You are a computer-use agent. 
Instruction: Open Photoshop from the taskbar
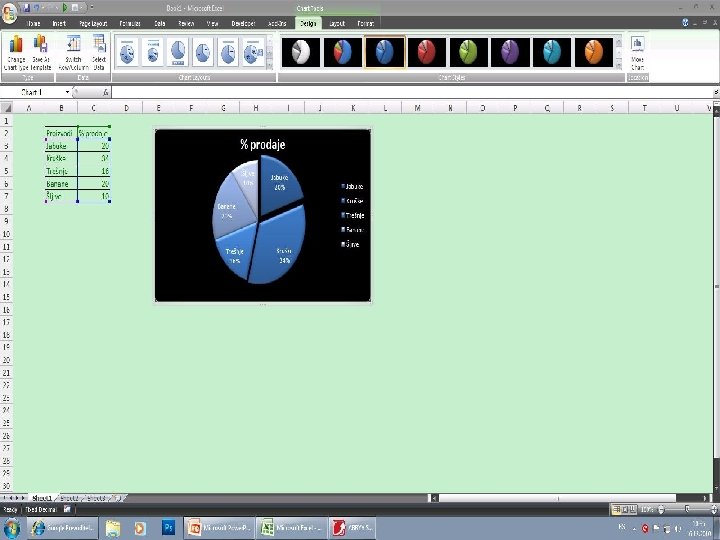pos(169,528)
